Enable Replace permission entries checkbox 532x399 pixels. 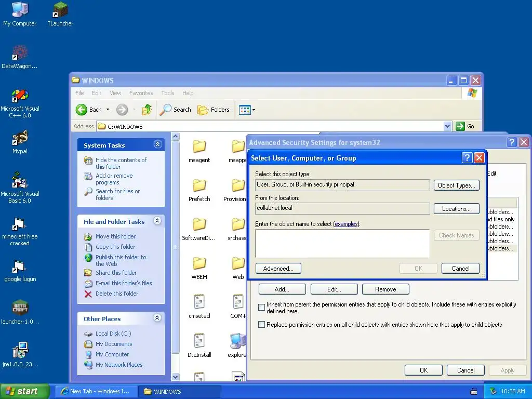tap(262, 324)
